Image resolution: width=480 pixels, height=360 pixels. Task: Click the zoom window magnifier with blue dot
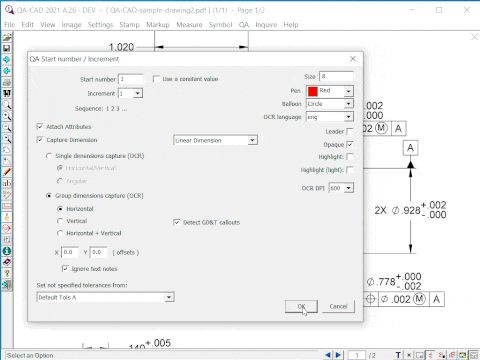(x=7, y=138)
